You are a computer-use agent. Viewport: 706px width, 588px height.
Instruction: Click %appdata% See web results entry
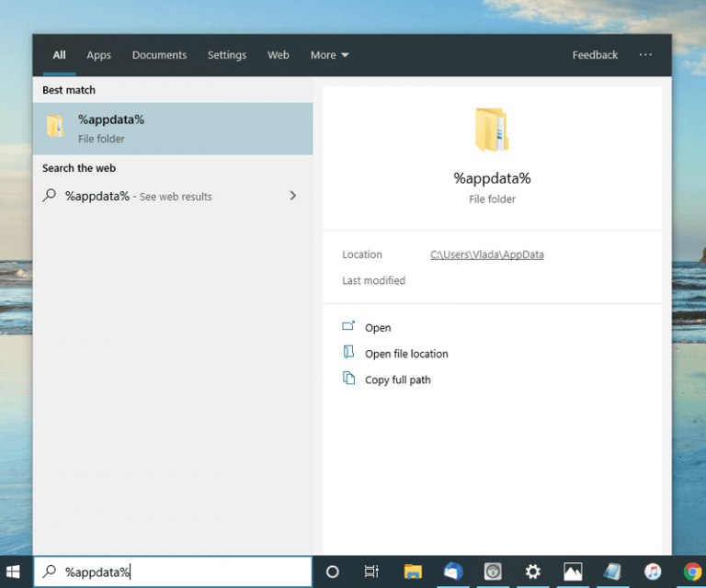[x=173, y=196]
